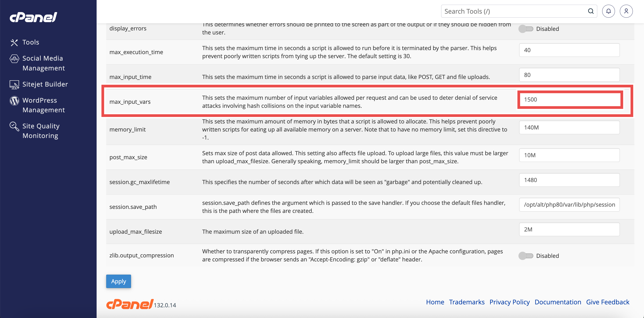644x318 pixels.
Task: Click the memory_limit input field
Action: [569, 127]
